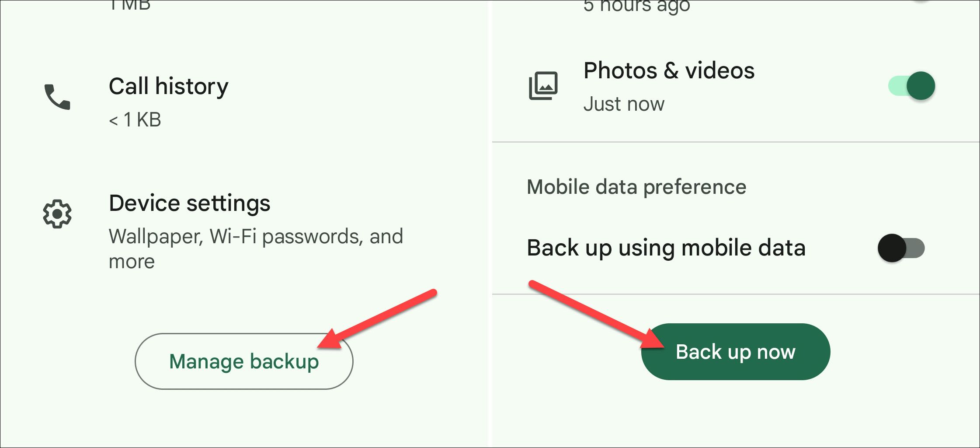Turn off the Photos & videos toggle
This screenshot has height=448, width=980.
pyautogui.click(x=911, y=86)
